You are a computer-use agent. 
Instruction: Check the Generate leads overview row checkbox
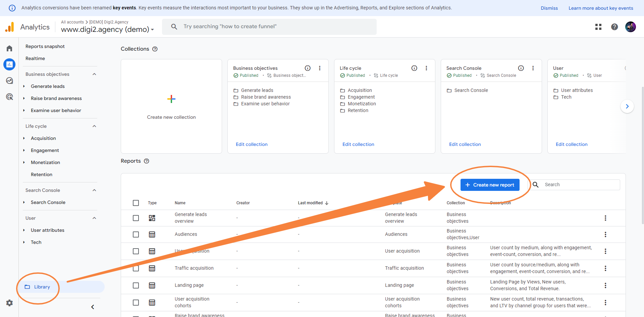(136, 218)
